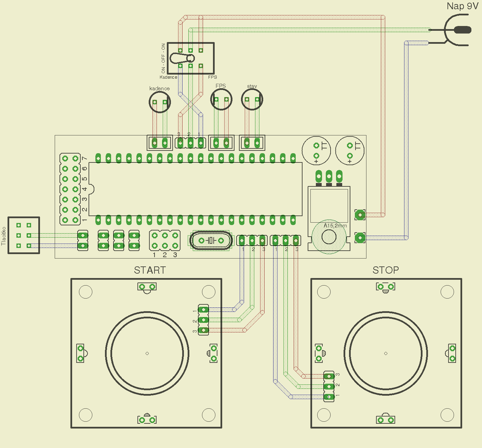The image size is (482, 448).
Task: Select the left electrolytic capacitor
Action: click(x=316, y=150)
